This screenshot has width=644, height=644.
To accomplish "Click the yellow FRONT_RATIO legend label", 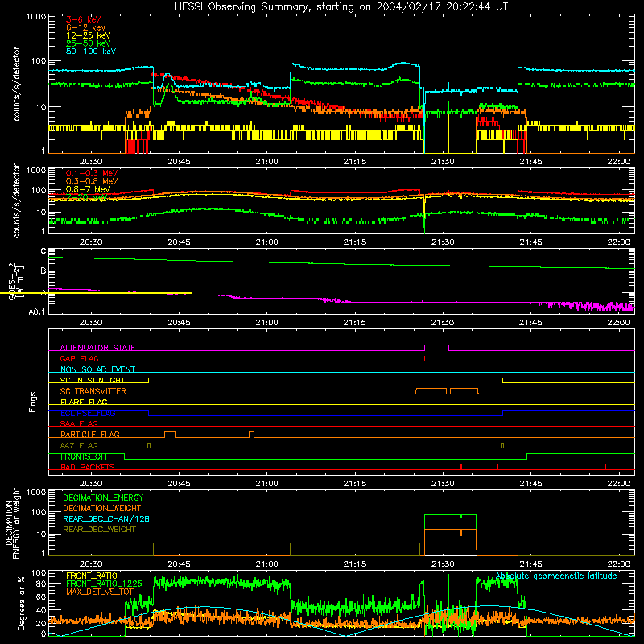I will coord(92,576).
